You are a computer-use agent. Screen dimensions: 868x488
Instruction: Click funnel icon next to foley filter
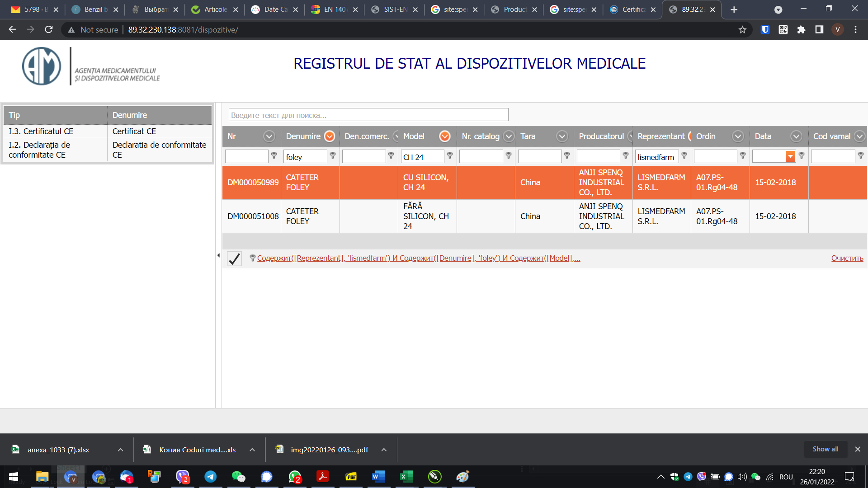(x=333, y=155)
